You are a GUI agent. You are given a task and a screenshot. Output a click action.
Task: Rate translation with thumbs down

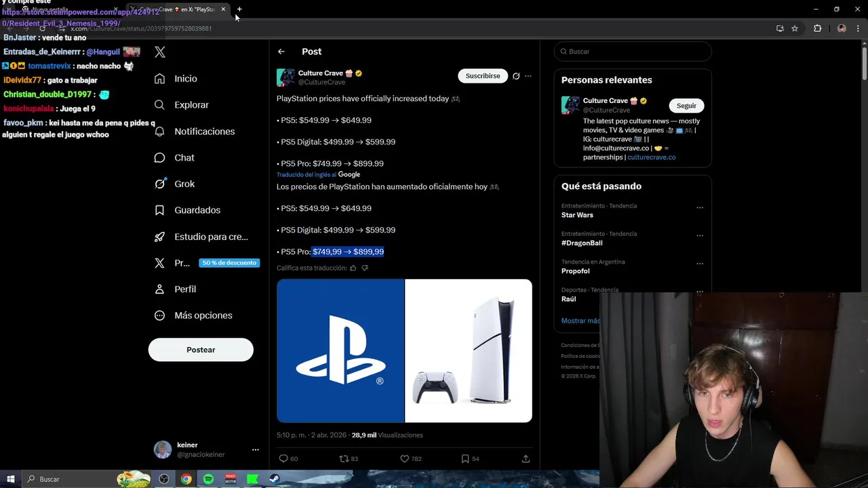tap(365, 268)
